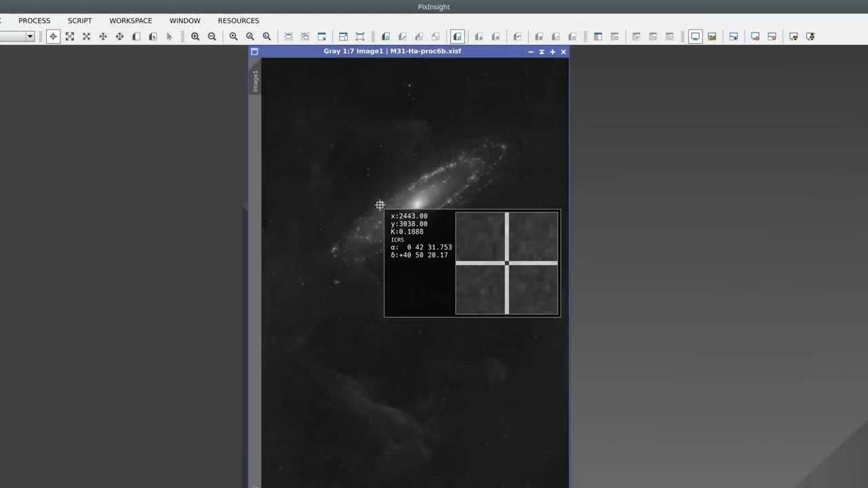Expand the dropdown arrow left of the Readout tool

pyautogui.click(x=30, y=37)
